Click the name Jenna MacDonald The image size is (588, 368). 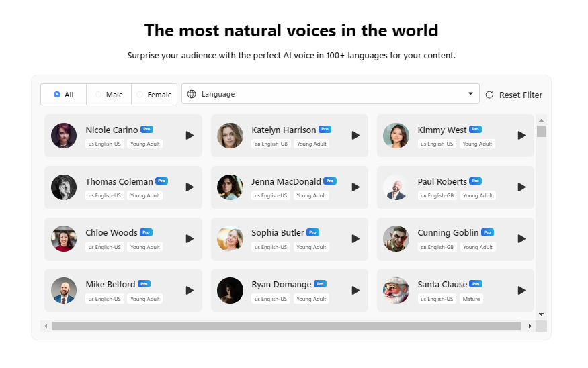[286, 182]
